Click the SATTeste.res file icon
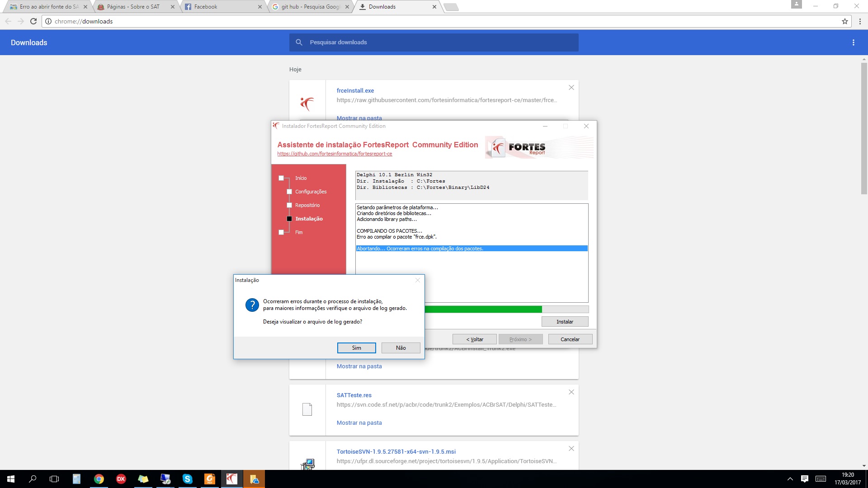 tap(307, 409)
